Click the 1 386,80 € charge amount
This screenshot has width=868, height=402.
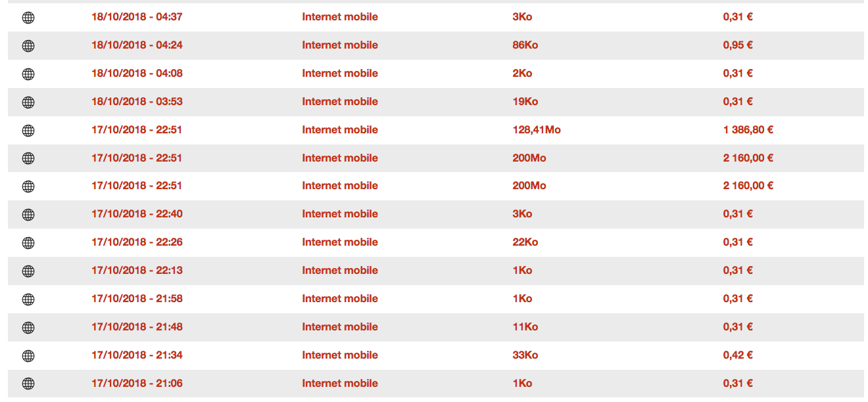click(748, 130)
